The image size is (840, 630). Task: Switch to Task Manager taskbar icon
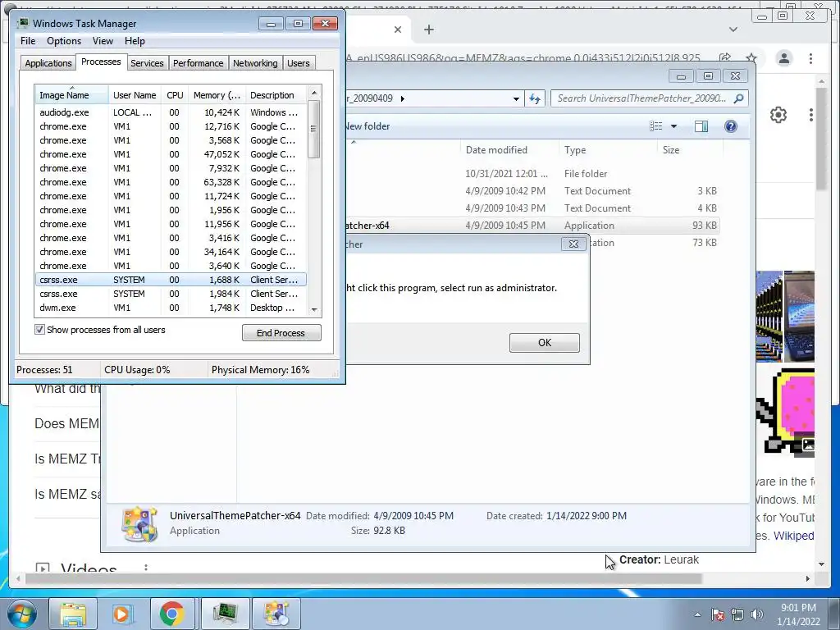(x=225, y=614)
